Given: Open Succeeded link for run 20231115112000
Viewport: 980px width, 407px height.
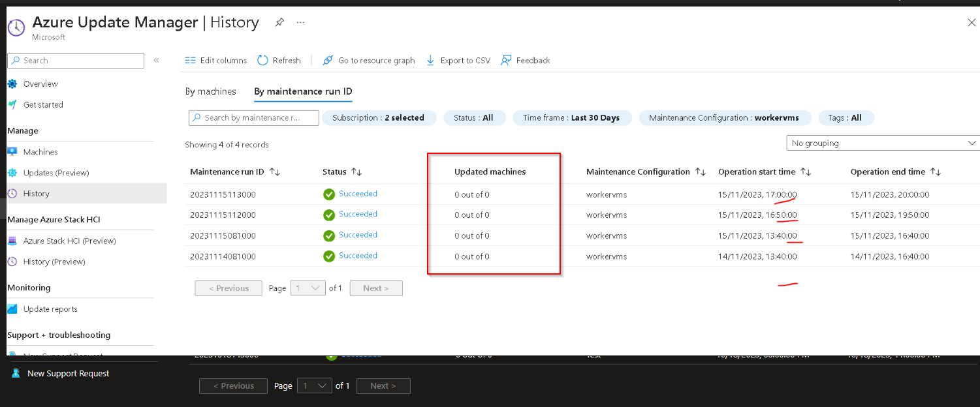Looking at the screenshot, I should (358, 214).
